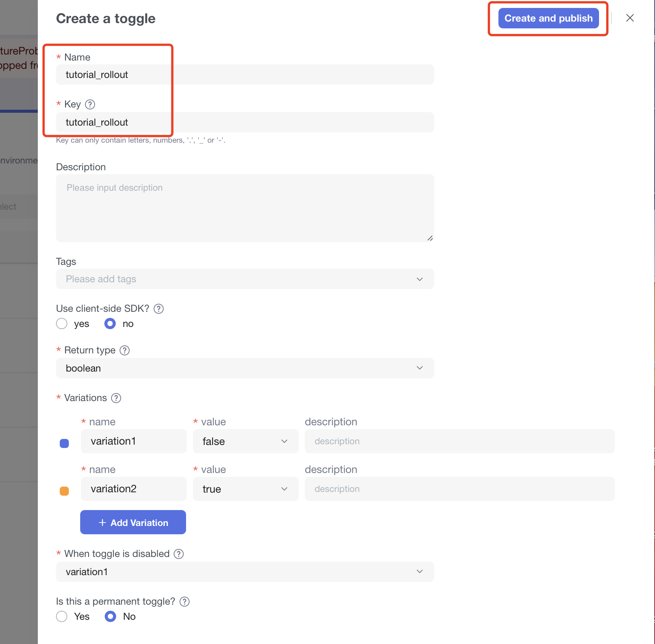The image size is (655, 644).
Task: Click the help icon next to Key
Action: pyautogui.click(x=90, y=104)
